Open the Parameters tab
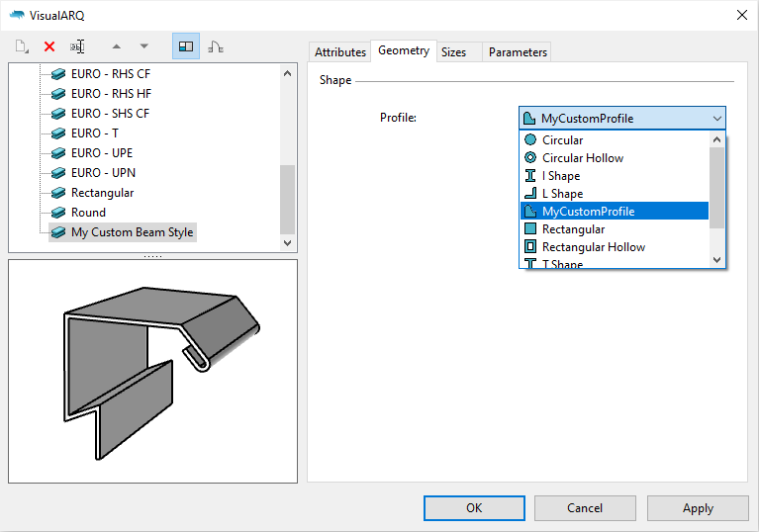The height and width of the screenshot is (532, 759). (x=518, y=52)
